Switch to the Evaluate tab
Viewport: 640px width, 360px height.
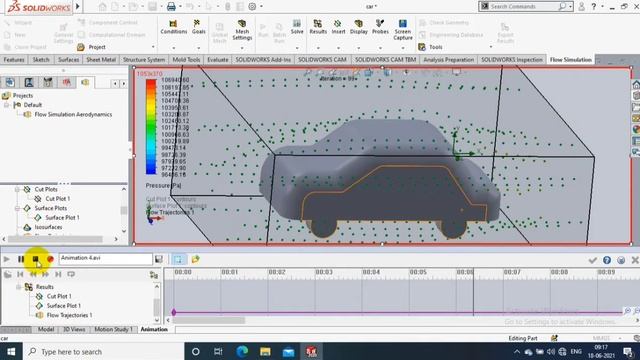click(x=218, y=60)
